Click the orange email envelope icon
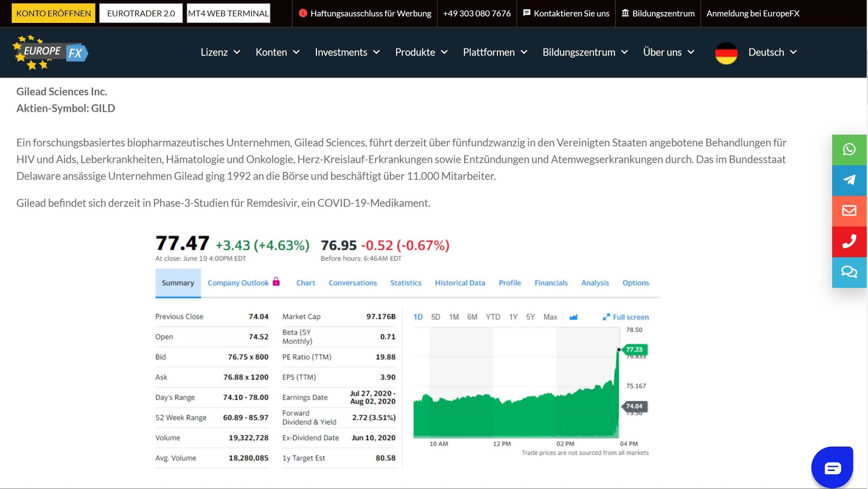Image resolution: width=868 pixels, height=489 pixels. 849,211
